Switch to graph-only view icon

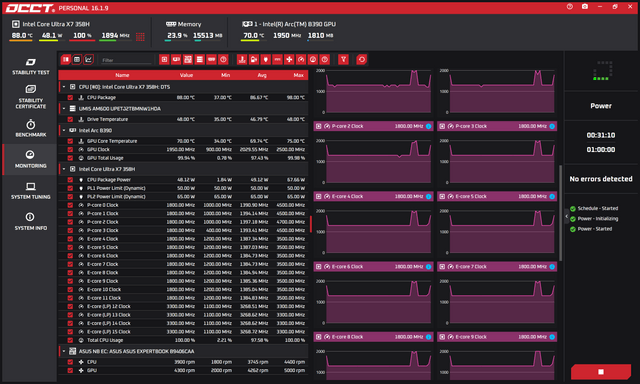89,60
